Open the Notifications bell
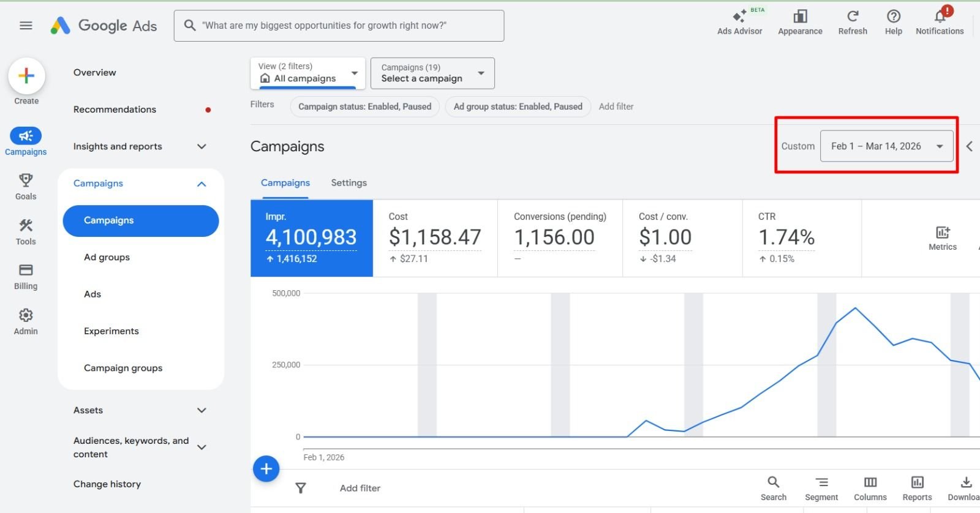The width and height of the screenshot is (980, 513). [x=940, y=23]
